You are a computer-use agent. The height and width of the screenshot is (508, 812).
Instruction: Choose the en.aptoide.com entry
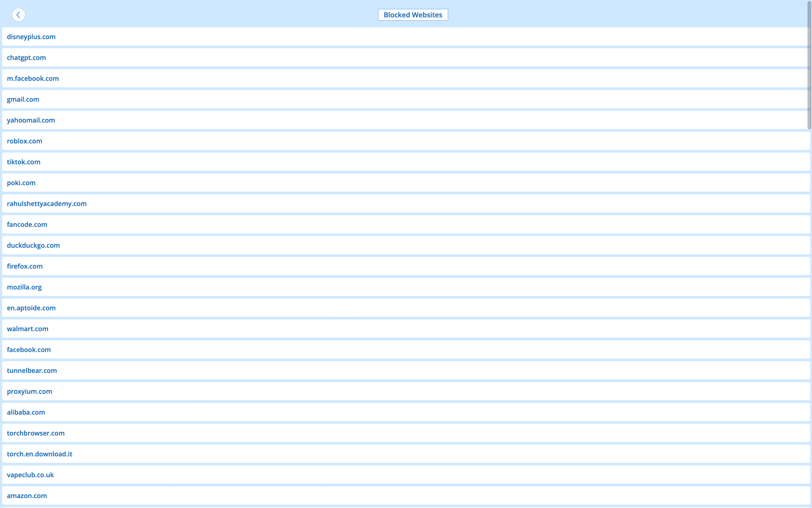(406, 307)
